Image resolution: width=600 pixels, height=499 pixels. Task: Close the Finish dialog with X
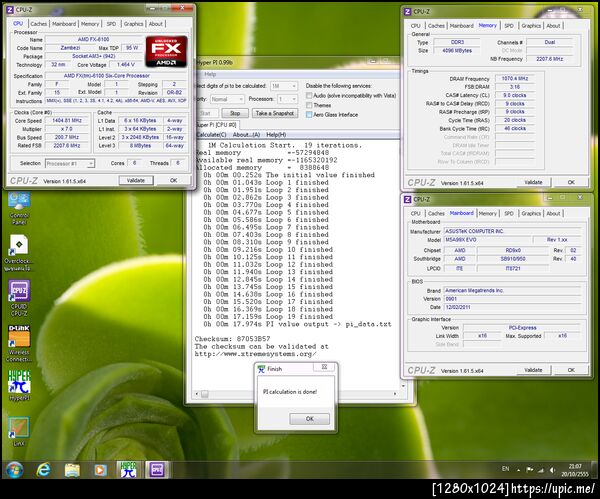324,367
